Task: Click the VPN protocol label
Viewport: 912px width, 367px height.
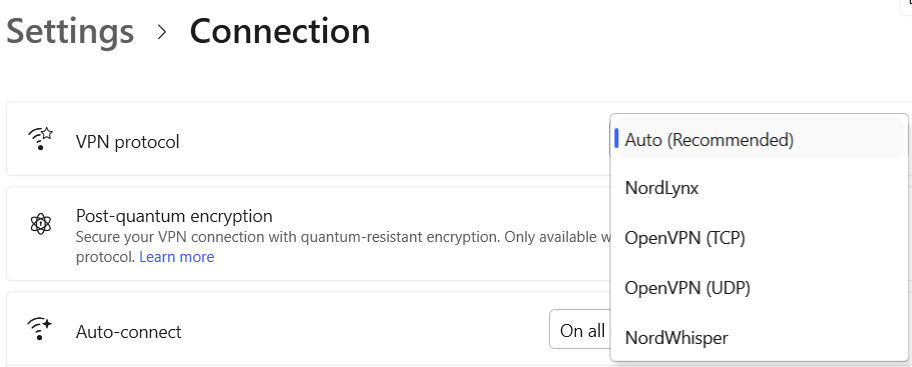Action: coord(127,142)
